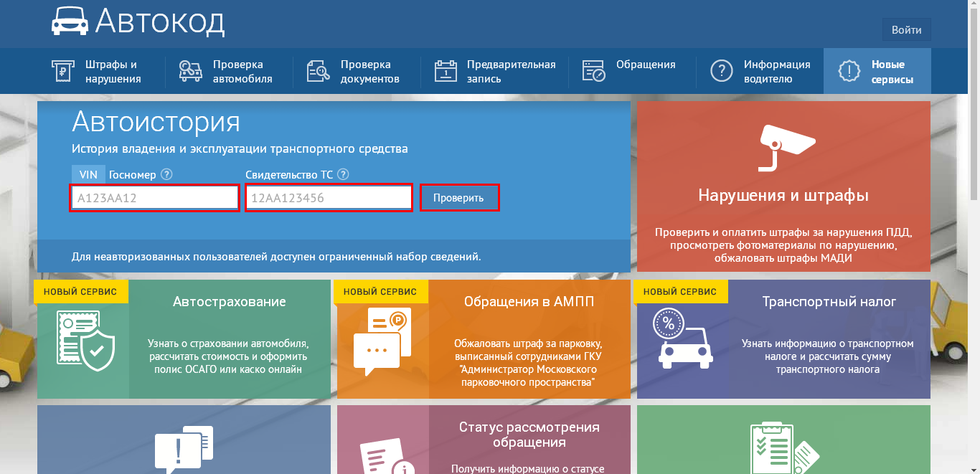
Task: Click the Проверка автомобиля car magnifier icon
Action: tap(191, 71)
